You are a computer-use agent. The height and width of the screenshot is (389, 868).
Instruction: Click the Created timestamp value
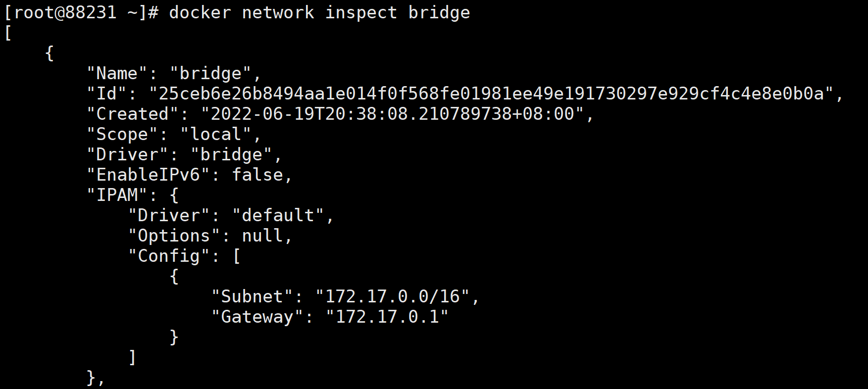[x=392, y=114]
